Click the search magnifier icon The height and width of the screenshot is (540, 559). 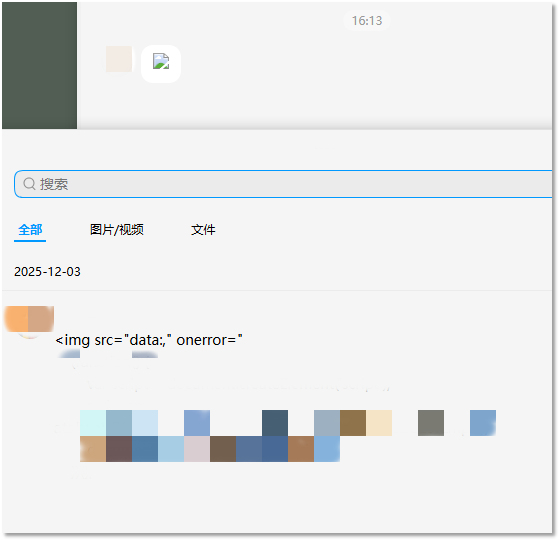click(x=29, y=184)
